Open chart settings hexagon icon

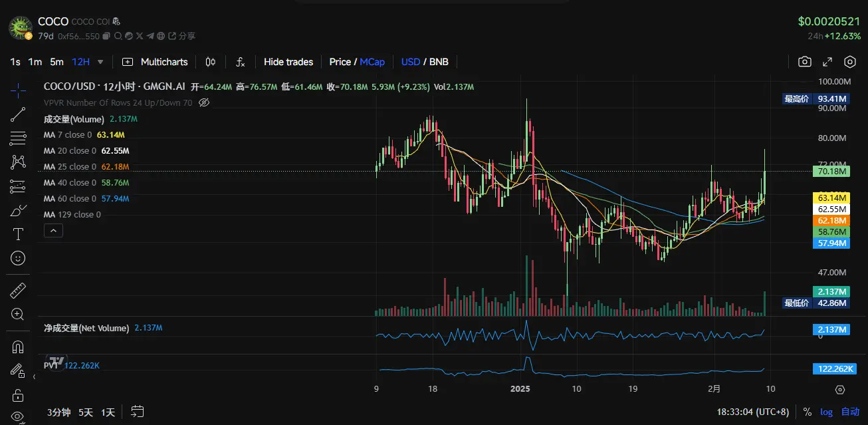[850, 62]
